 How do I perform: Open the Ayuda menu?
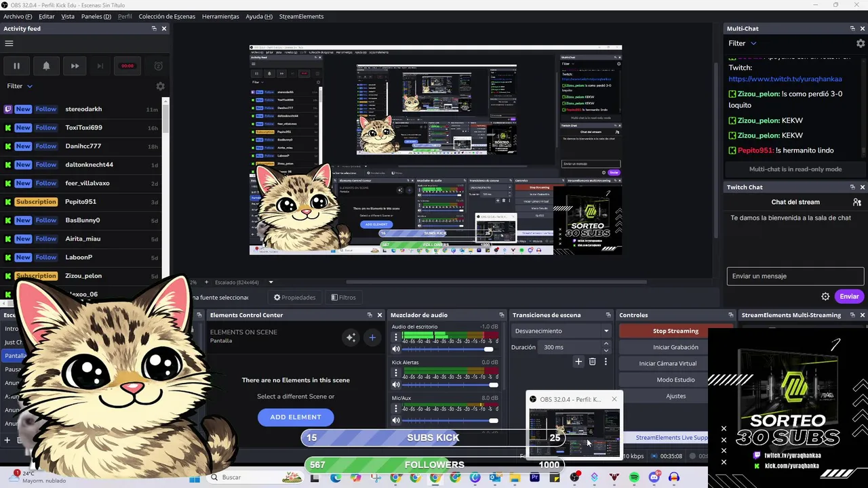coord(259,16)
